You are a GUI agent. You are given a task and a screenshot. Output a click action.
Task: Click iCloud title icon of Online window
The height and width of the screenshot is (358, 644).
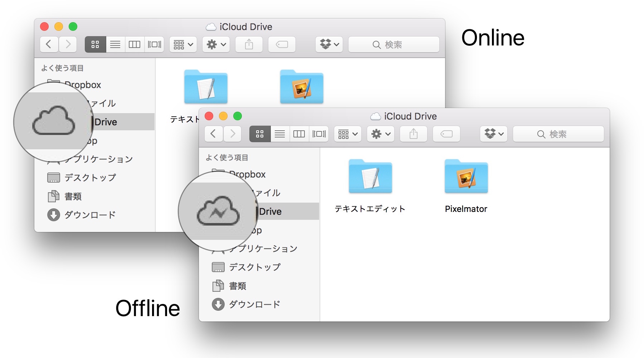click(211, 27)
